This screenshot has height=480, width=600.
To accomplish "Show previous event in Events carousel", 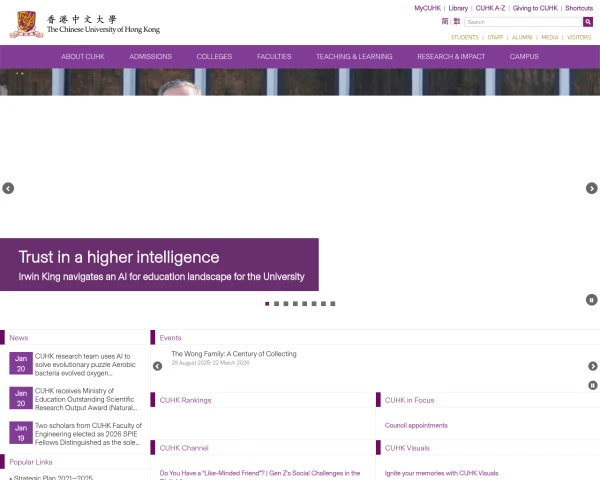I will pos(157,366).
